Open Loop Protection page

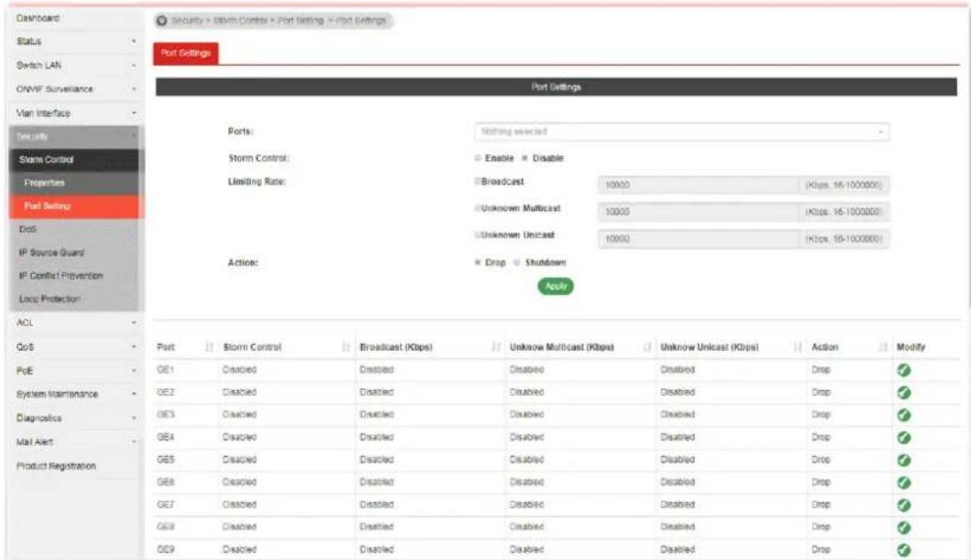pyautogui.click(x=77, y=299)
